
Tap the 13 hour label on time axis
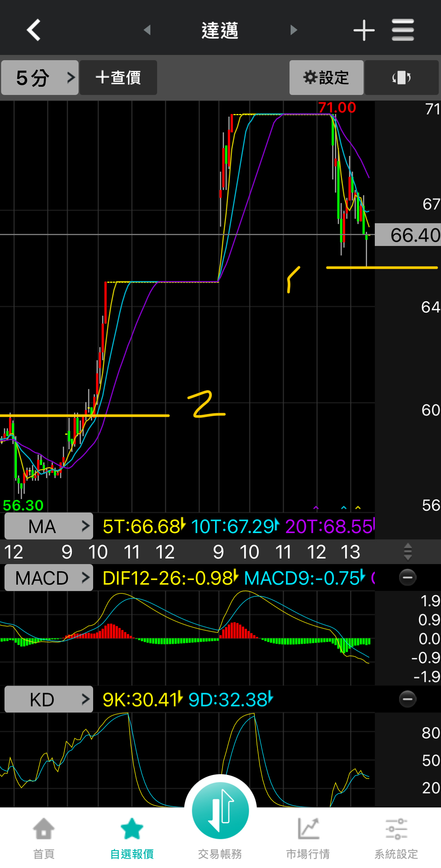[350, 552]
